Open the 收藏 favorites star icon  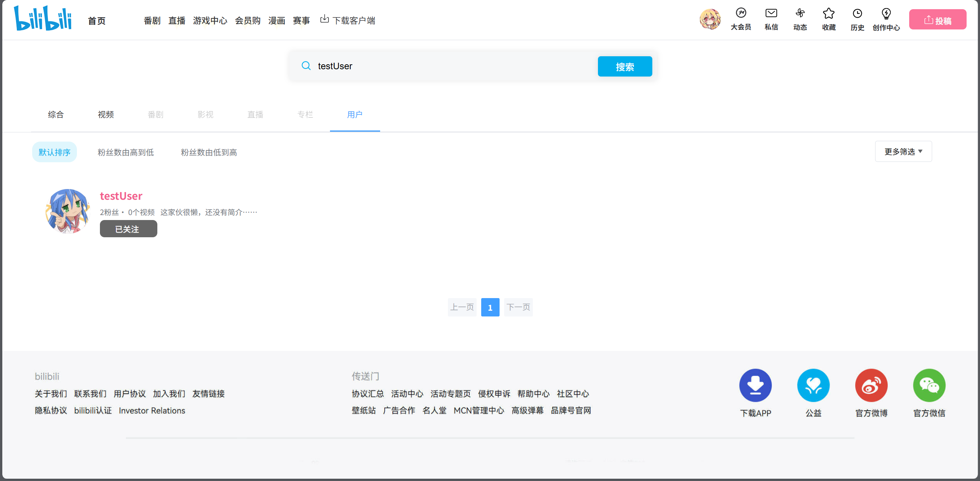[828, 14]
